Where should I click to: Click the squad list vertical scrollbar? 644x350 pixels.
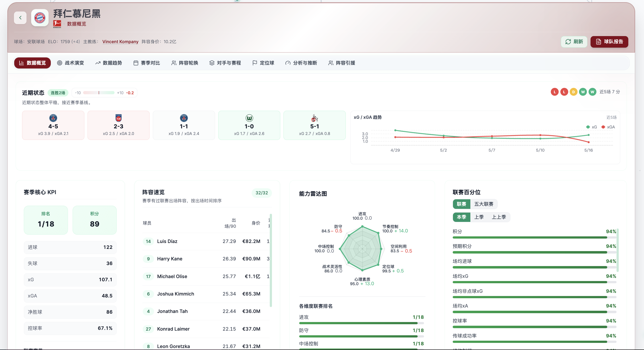[271, 260]
